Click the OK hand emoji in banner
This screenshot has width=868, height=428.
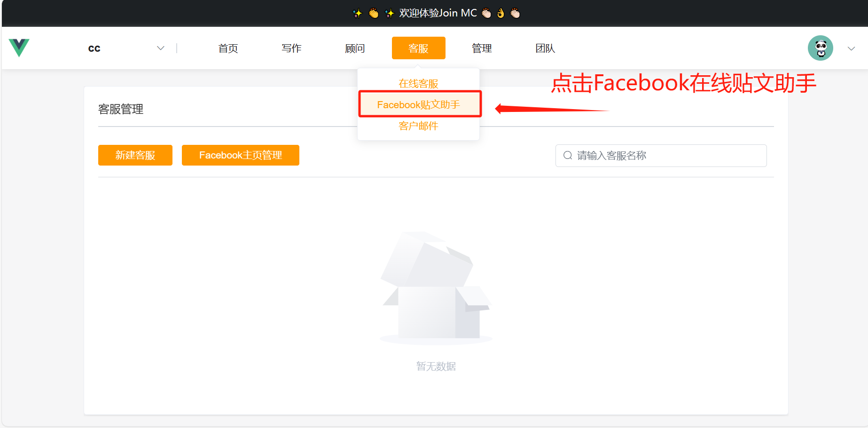(x=500, y=13)
